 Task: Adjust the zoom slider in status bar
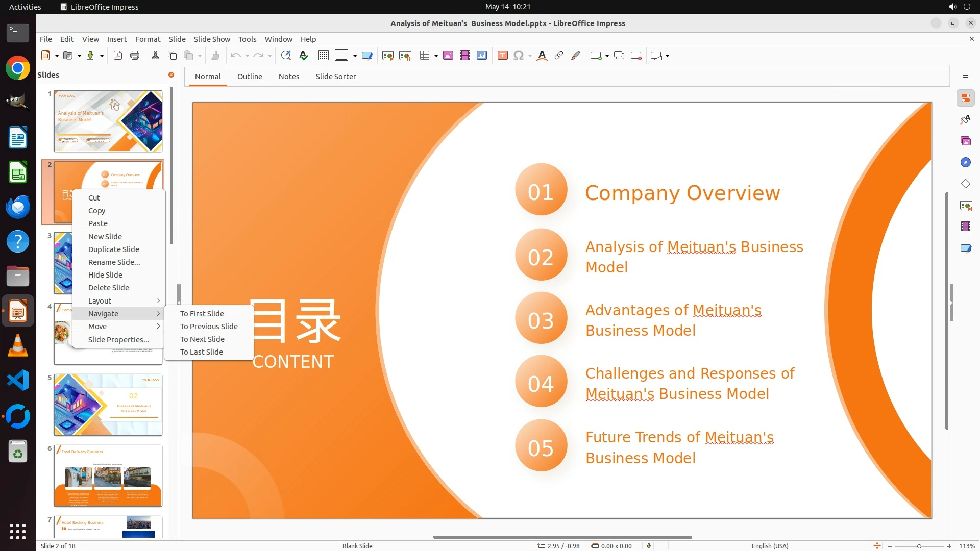(x=919, y=546)
